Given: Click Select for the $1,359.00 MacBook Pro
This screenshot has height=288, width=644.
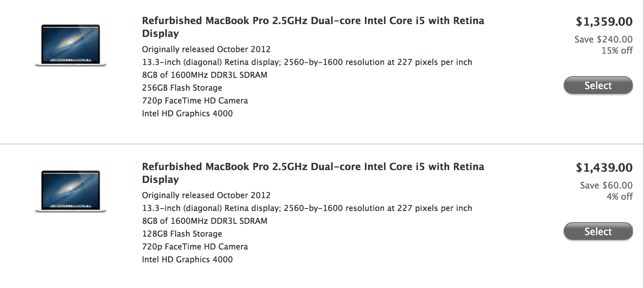Looking at the screenshot, I should pos(598,85).
